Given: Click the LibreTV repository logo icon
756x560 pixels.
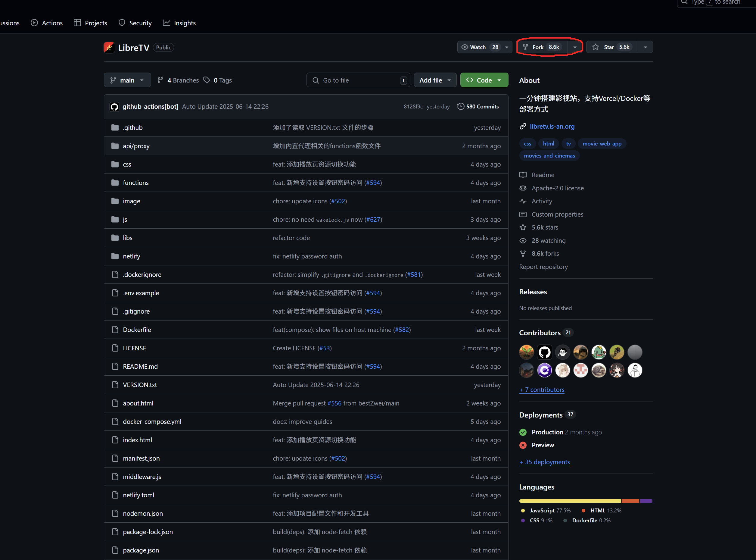Looking at the screenshot, I should coord(109,48).
